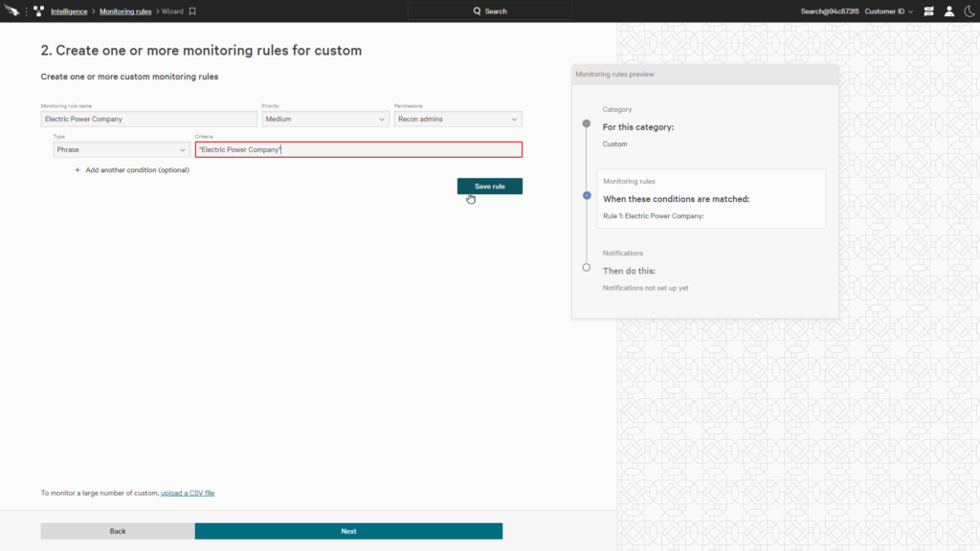Click the search magnifier icon
980x551 pixels.
477,11
